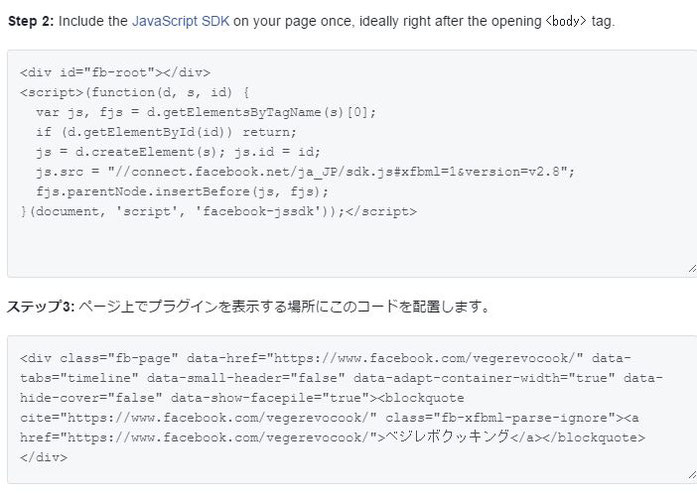
Task: Click the div id="fb-root" code line
Action: (115, 73)
